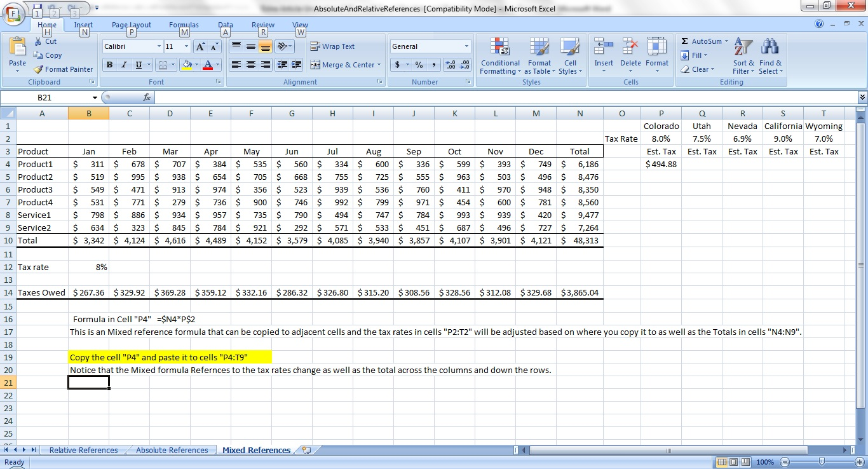Apply the red Font Color
The image size is (868, 469).
click(x=208, y=65)
